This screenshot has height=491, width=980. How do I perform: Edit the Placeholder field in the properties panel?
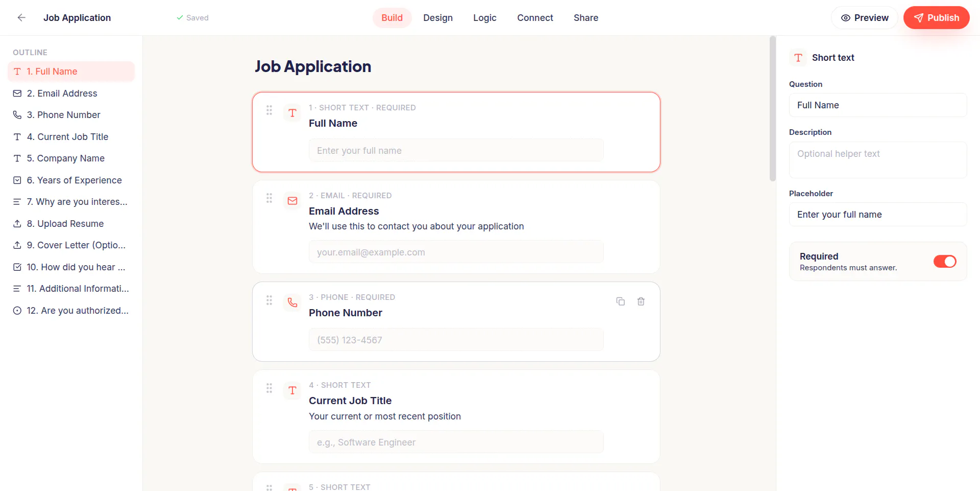(878, 215)
